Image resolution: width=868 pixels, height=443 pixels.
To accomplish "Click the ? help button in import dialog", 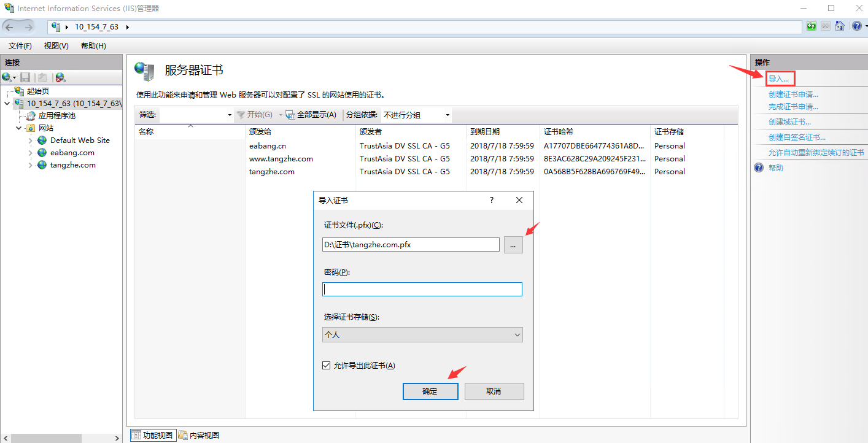I will [491, 200].
